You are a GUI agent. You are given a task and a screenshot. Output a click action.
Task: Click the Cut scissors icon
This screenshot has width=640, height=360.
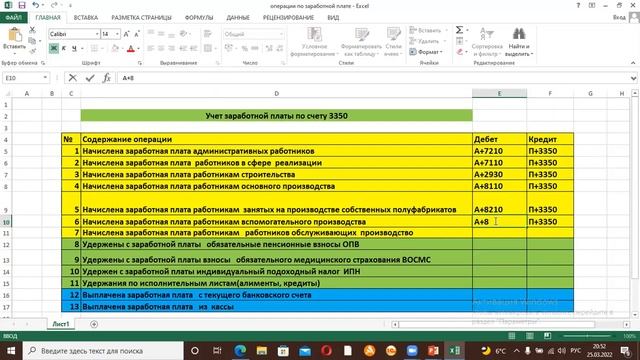[x=32, y=30]
